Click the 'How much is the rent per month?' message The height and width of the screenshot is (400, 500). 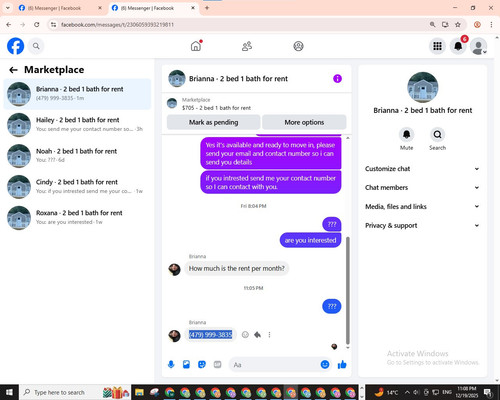tap(237, 268)
